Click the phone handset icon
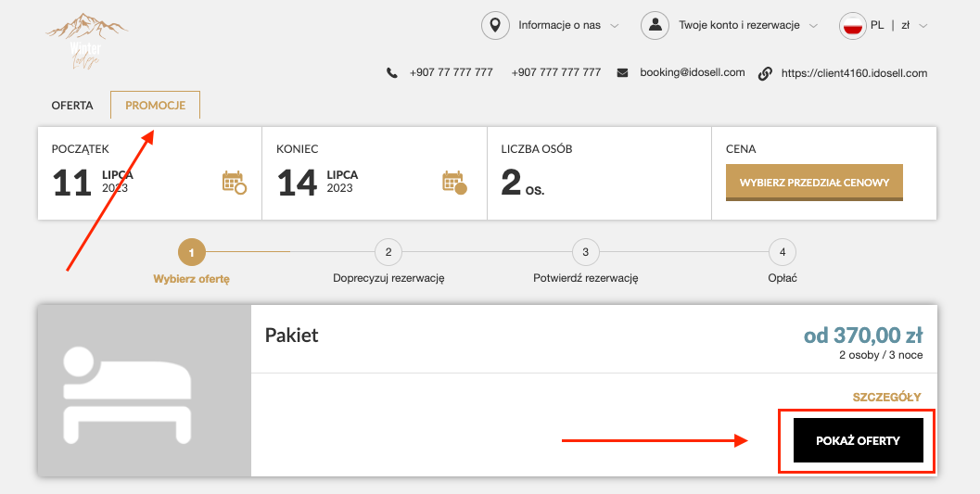Screen dimensions: 980x494 pyautogui.click(x=392, y=73)
